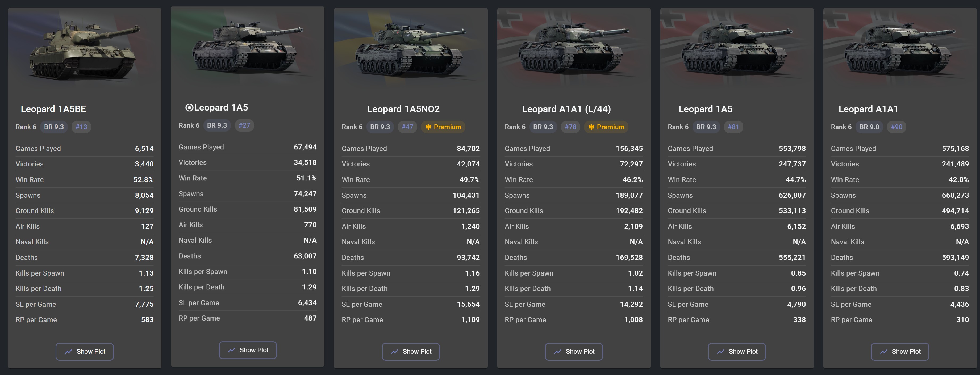980x375 pixels.
Task: Click the #81 ranking badge
Action: [x=733, y=127]
